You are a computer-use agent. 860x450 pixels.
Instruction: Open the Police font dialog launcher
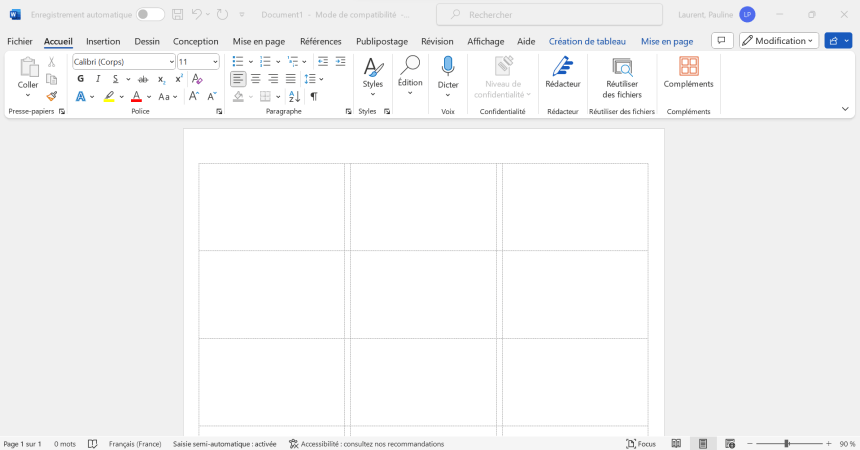219,111
